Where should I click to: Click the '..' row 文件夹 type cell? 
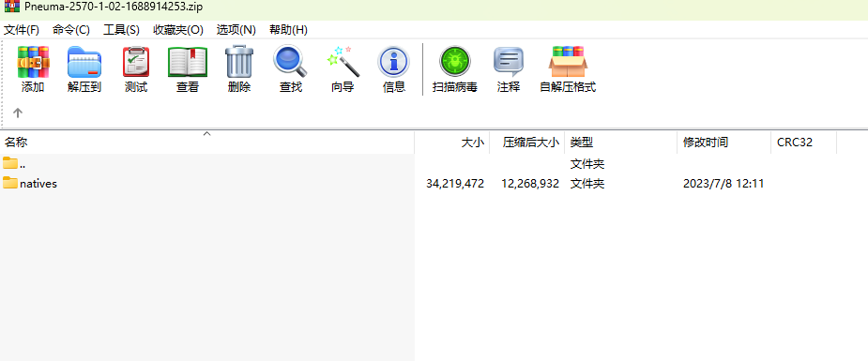click(587, 164)
